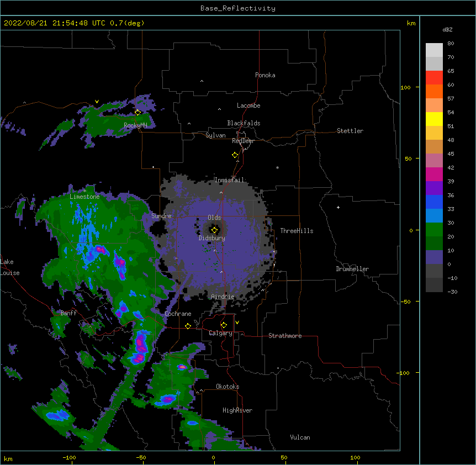Screen dimensions: 476x465
Task: Click the Banff label
Action: (68, 313)
